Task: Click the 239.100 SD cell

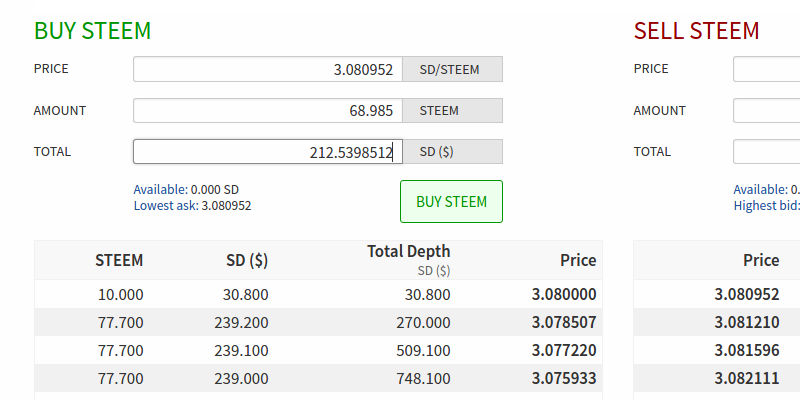Action: pyautogui.click(x=242, y=351)
